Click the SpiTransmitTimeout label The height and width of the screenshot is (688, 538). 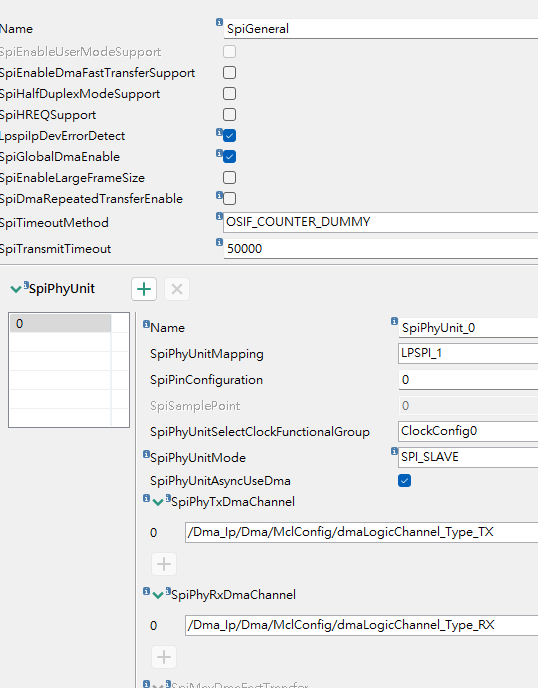tap(55, 249)
